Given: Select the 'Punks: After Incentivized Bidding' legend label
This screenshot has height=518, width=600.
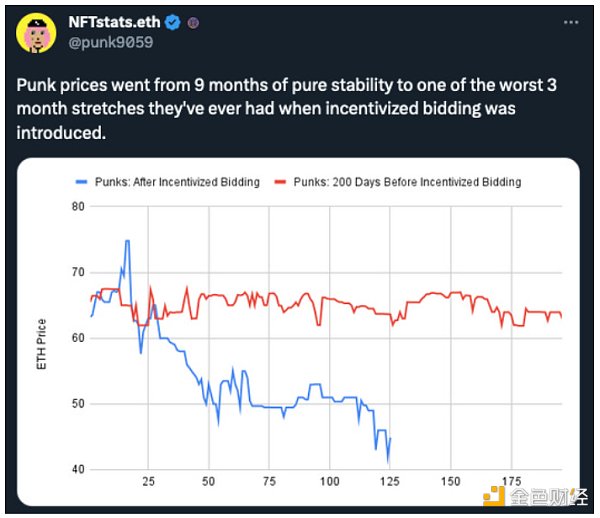Looking at the screenshot, I should [x=178, y=182].
